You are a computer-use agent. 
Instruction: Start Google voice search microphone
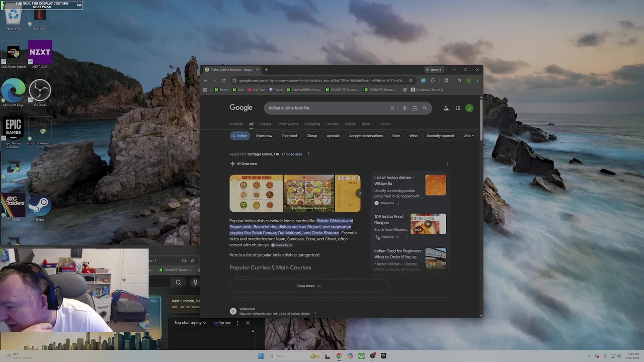(x=405, y=108)
